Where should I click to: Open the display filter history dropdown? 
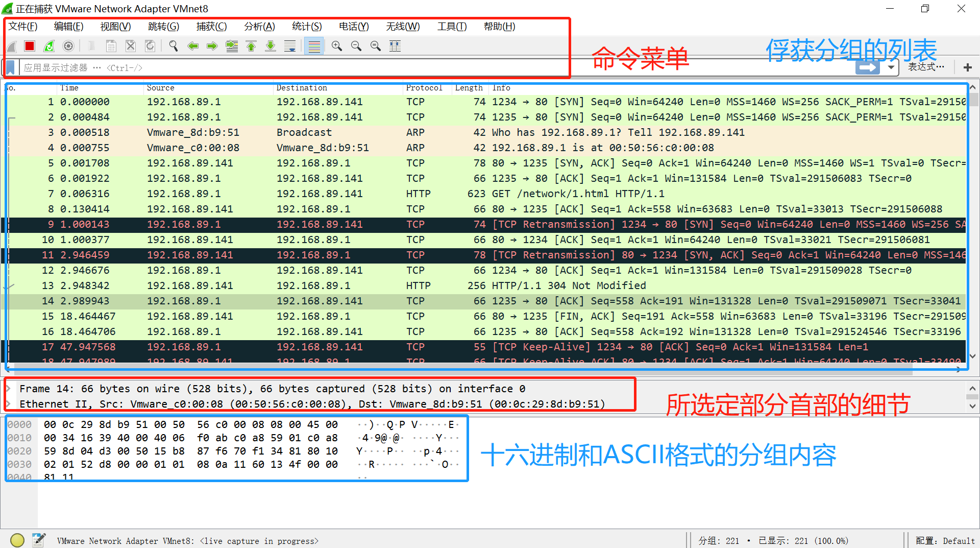891,67
